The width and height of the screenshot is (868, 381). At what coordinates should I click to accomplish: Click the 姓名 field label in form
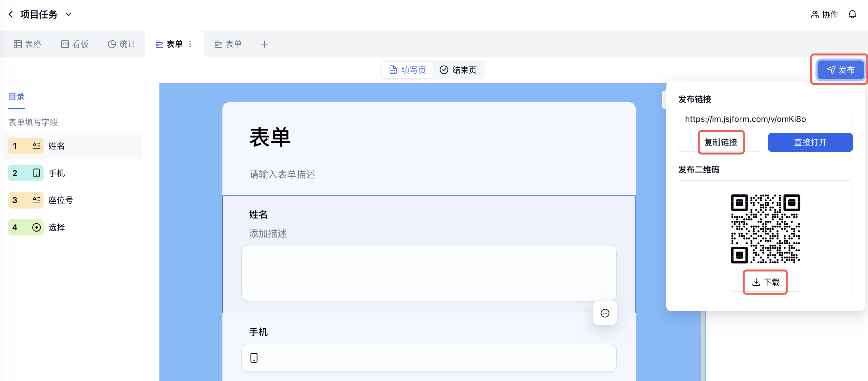[258, 214]
